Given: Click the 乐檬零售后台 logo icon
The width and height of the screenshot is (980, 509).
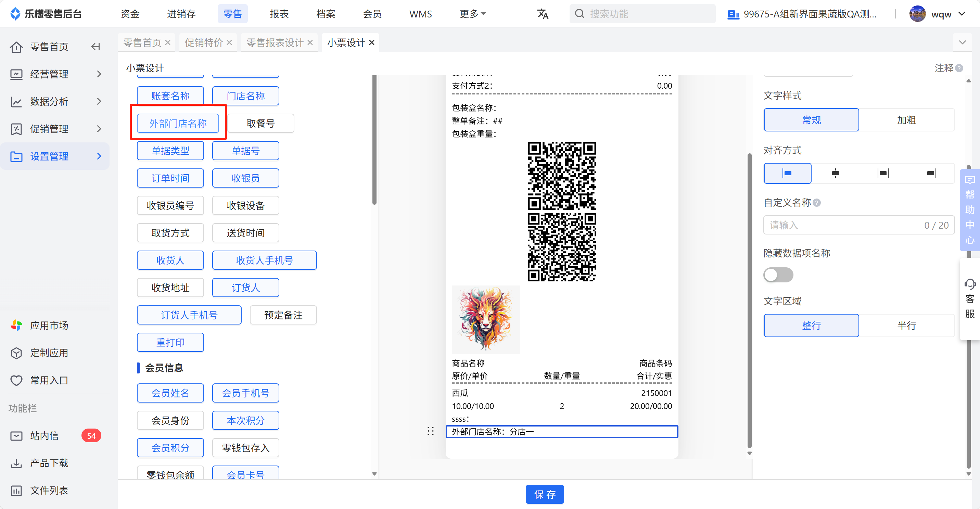Looking at the screenshot, I should (x=15, y=14).
